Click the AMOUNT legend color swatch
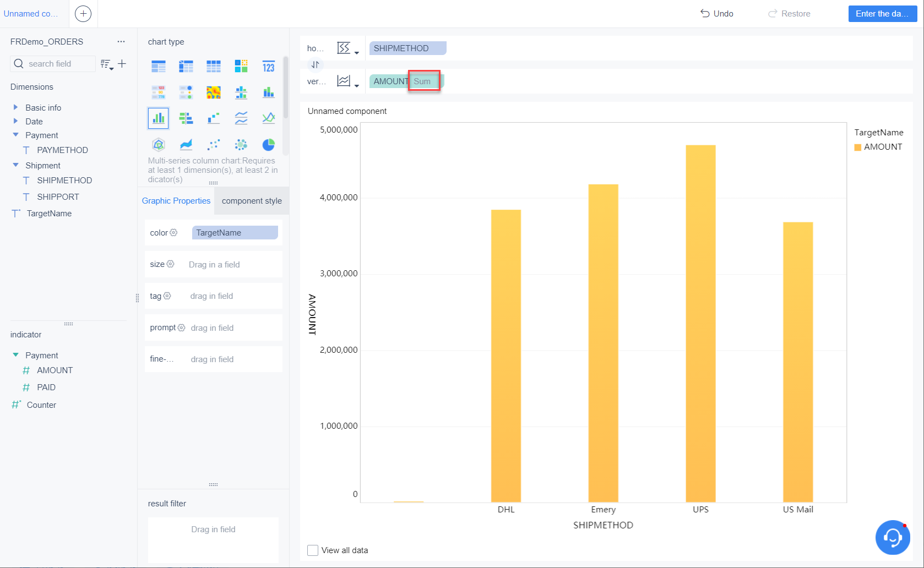Screen dimensions: 924x568 click(858, 148)
